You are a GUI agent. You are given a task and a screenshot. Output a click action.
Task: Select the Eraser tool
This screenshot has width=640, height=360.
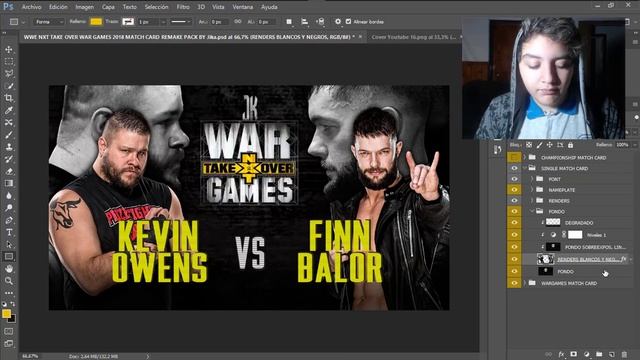click(9, 171)
